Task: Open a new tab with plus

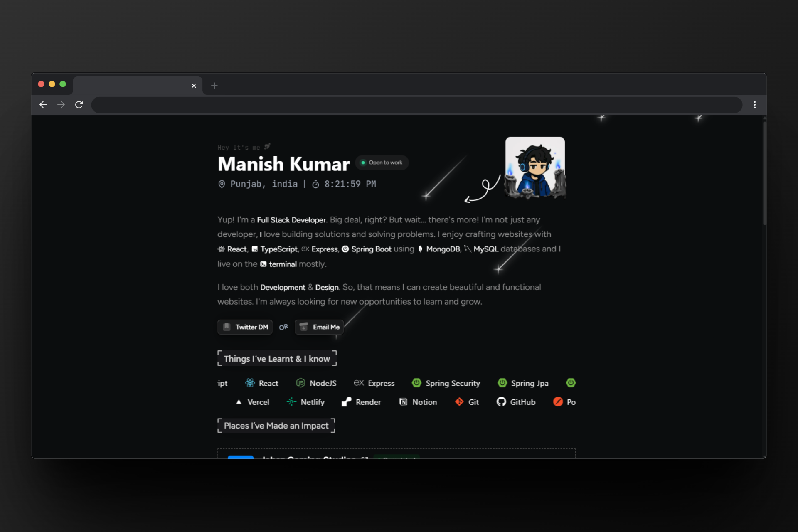Action: (214, 86)
